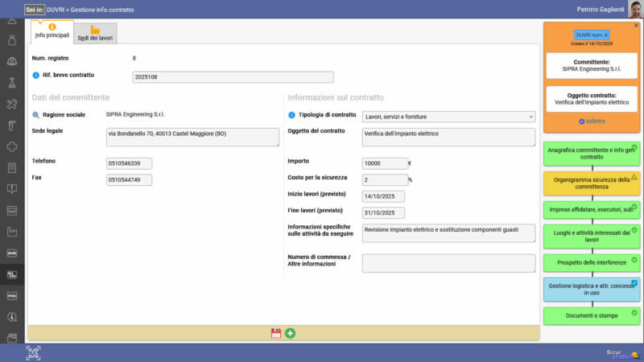Click the indietro link in DUVRI panel
The height and width of the screenshot is (362, 644).
(592, 121)
